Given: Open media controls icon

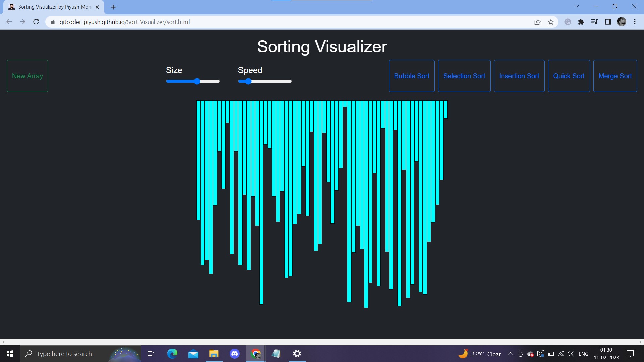Looking at the screenshot, I should click(594, 22).
